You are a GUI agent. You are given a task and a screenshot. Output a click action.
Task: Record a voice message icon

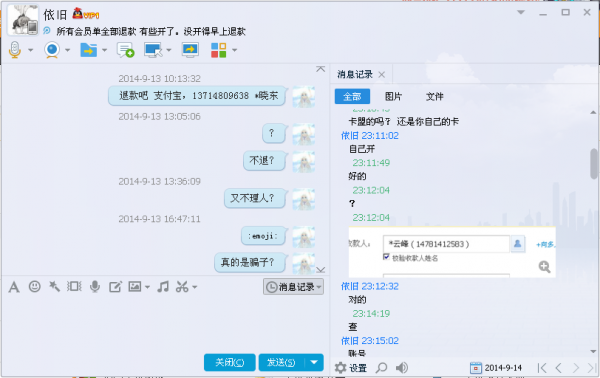tap(95, 287)
